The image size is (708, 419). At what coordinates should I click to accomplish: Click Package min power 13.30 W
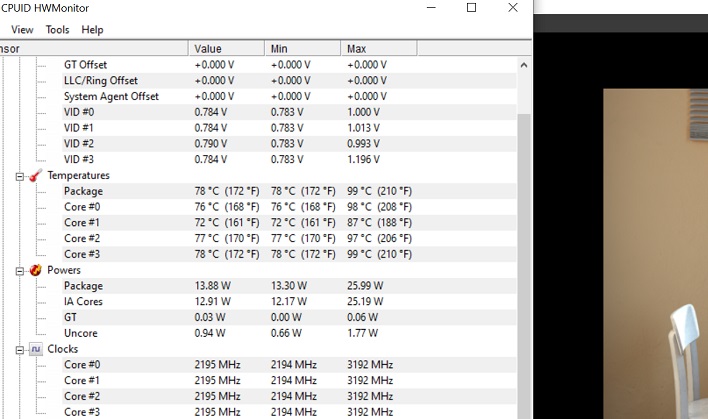(289, 286)
